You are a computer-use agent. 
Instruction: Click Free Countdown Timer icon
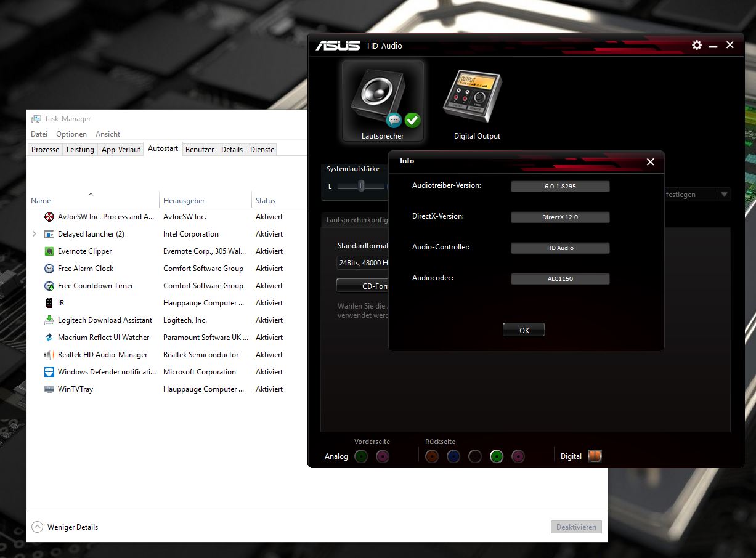click(49, 286)
